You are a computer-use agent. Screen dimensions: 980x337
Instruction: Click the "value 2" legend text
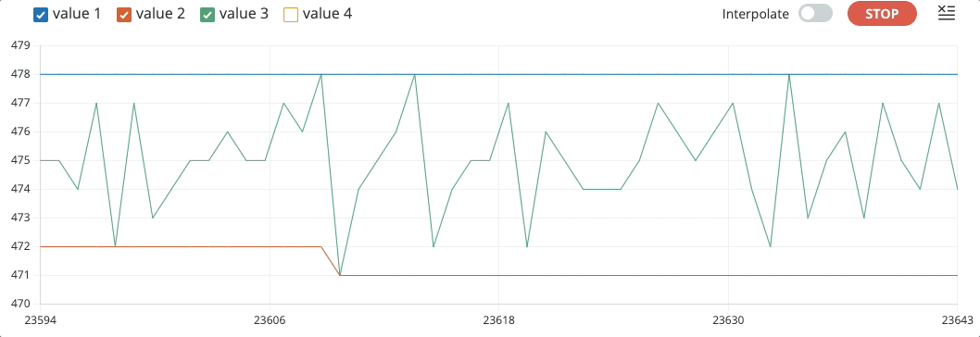[160, 14]
